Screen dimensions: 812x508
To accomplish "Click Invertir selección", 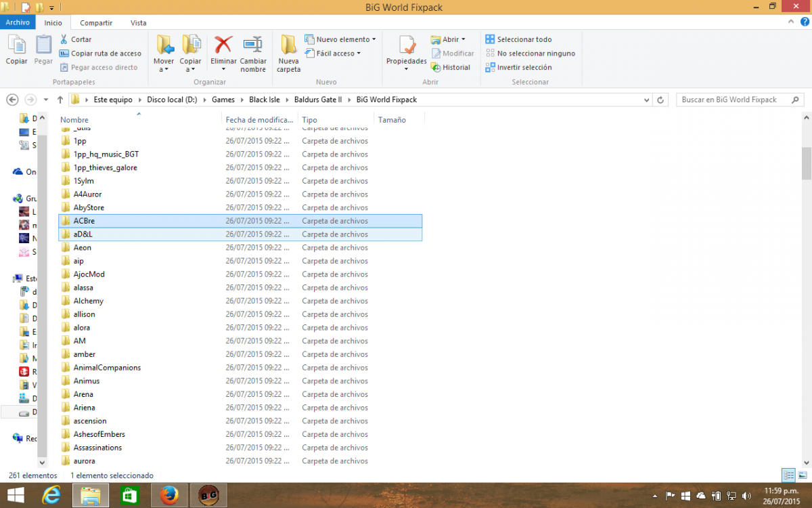I will [518, 68].
